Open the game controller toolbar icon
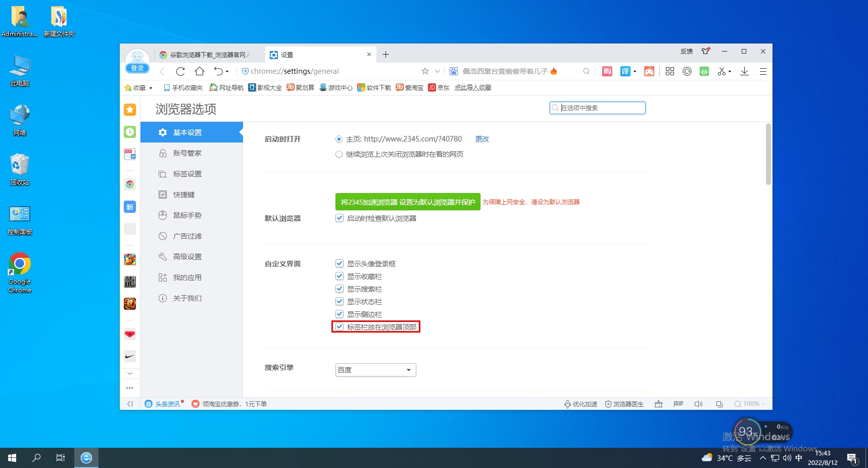 click(649, 71)
